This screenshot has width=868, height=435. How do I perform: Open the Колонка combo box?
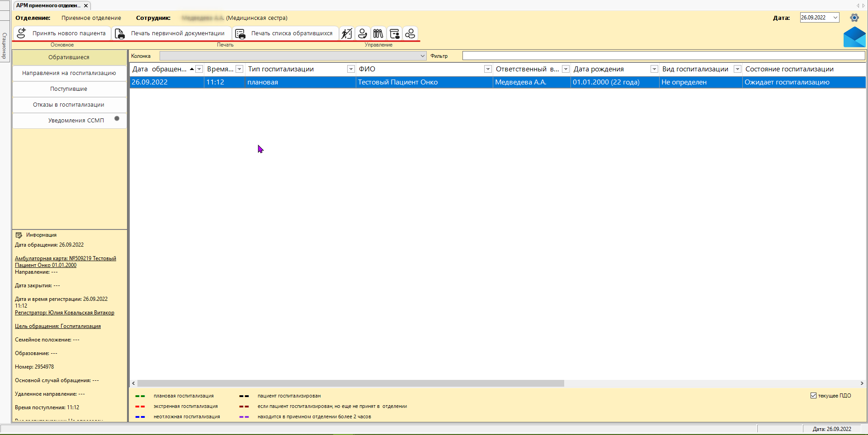coord(293,56)
